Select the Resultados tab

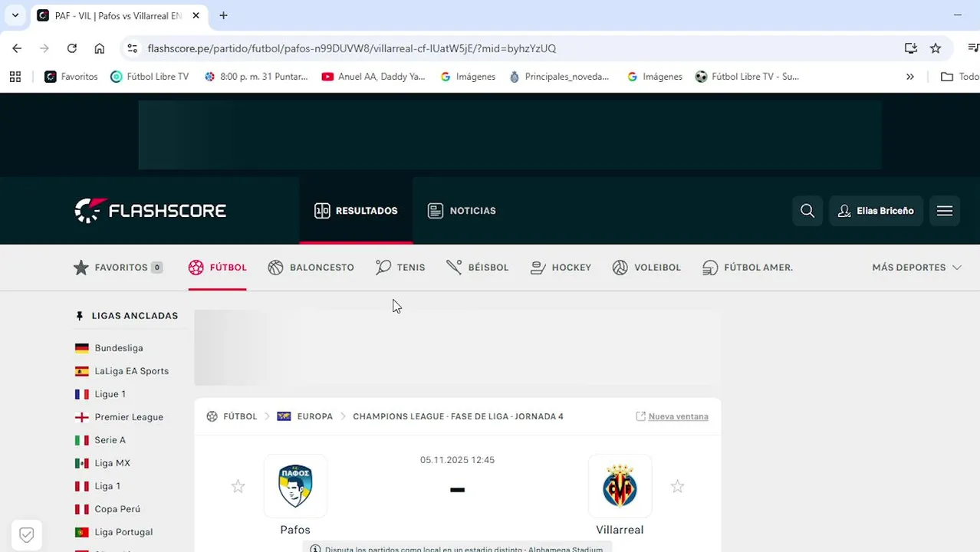coord(356,211)
